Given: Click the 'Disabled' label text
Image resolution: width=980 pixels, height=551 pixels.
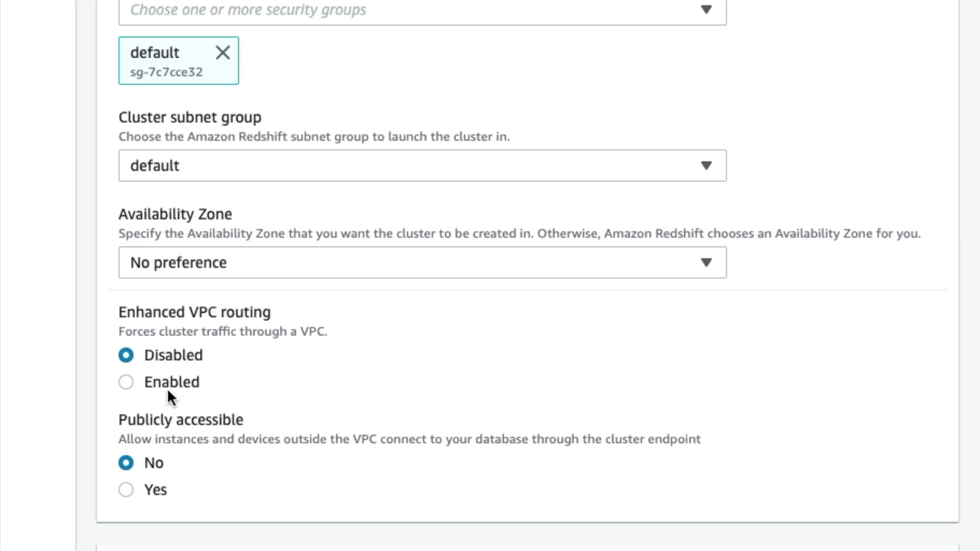Looking at the screenshot, I should tap(173, 355).
